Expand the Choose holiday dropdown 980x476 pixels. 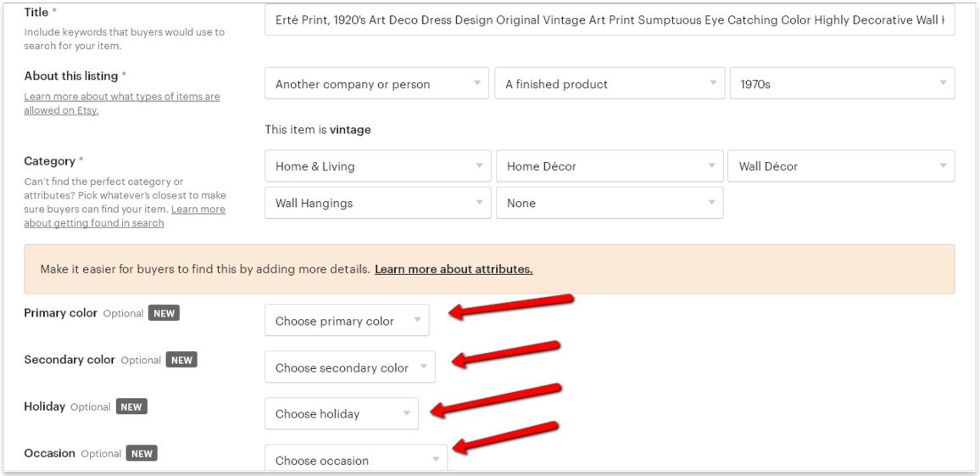point(342,413)
